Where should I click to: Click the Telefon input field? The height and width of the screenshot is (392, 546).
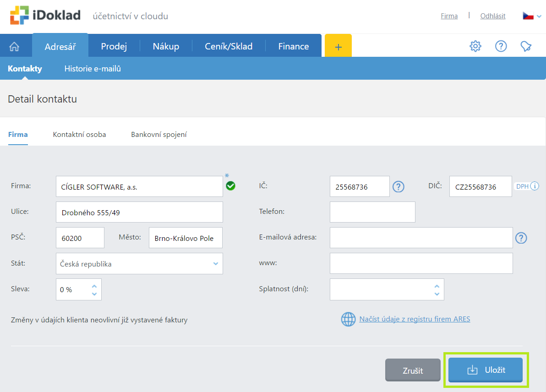(372, 212)
